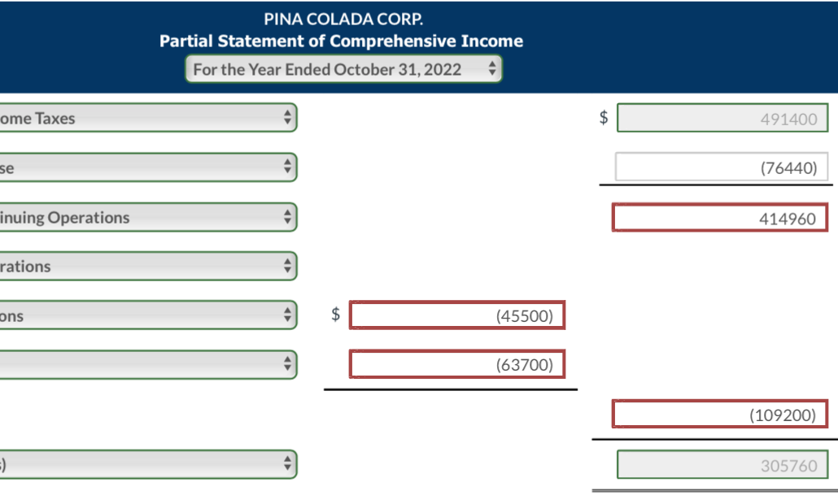Click the stepper arrow on the bottom (Loss) dropdown
This screenshot has height=504, width=838.
287,464
